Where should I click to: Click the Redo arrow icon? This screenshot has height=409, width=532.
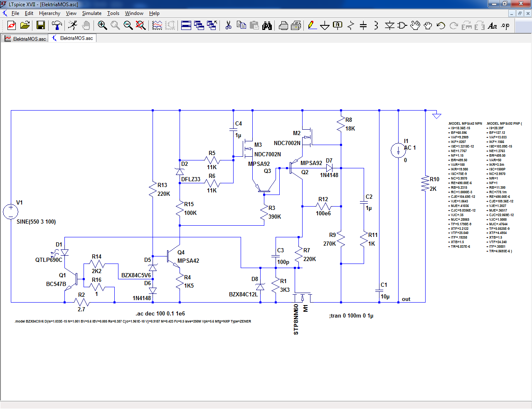tap(454, 25)
